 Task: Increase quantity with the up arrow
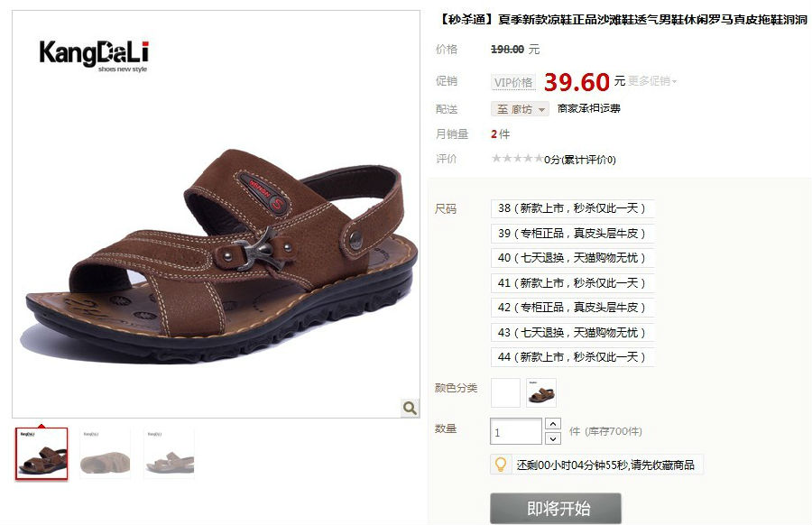click(x=553, y=424)
